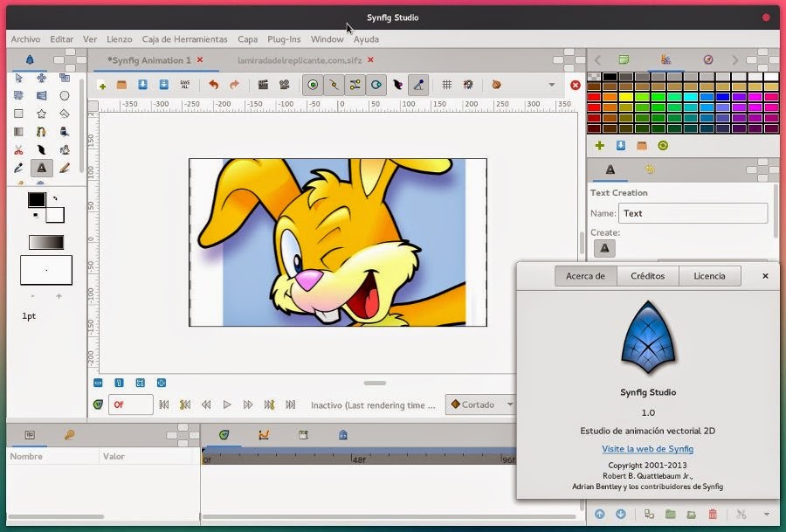Switch to the Créditos tab

pyautogui.click(x=648, y=276)
